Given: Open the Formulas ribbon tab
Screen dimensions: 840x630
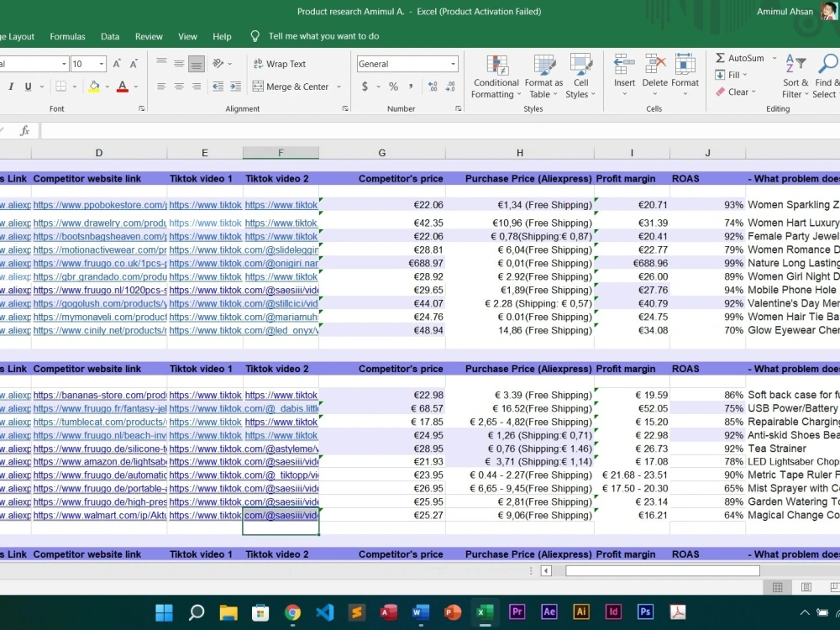Looking at the screenshot, I should (67, 36).
